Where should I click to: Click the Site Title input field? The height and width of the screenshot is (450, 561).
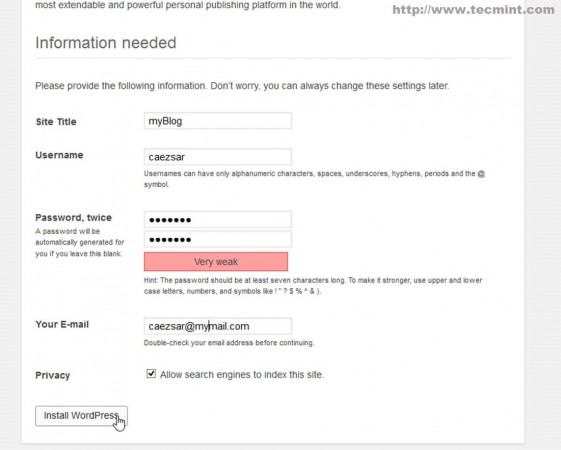coord(218,121)
